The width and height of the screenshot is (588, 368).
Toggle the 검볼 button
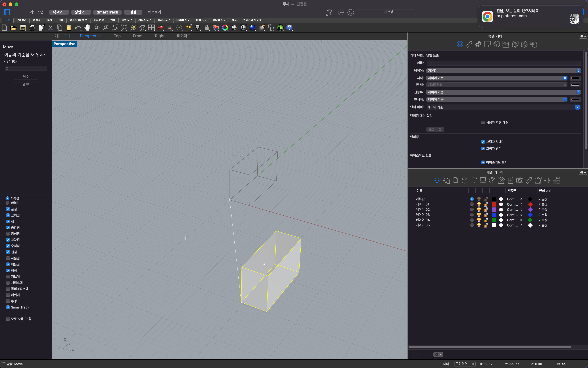tap(133, 12)
